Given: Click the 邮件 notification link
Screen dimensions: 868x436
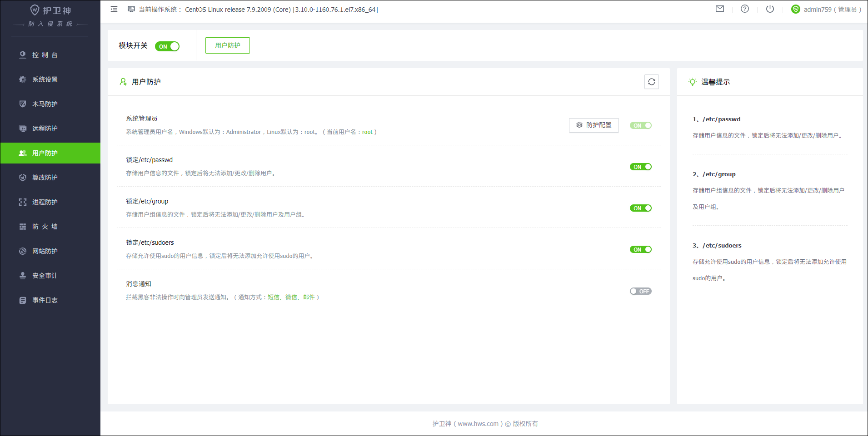Looking at the screenshot, I should point(309,297).
